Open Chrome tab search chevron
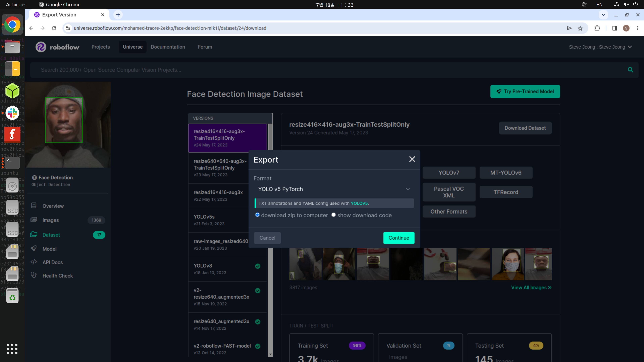 pyautogui.click(x=603, y=15)
